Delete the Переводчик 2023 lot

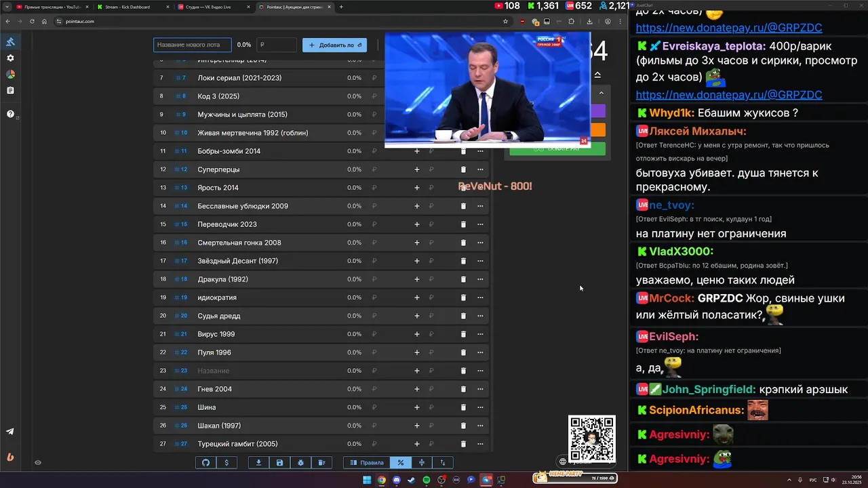point(463,224)
